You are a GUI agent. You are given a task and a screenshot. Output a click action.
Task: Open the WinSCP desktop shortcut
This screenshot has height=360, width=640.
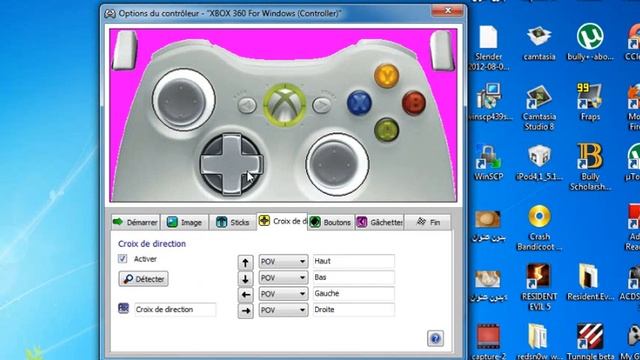489,162
